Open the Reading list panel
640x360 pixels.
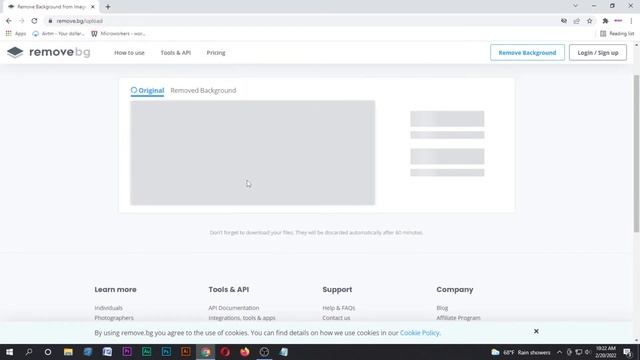(x=617, y=33)
